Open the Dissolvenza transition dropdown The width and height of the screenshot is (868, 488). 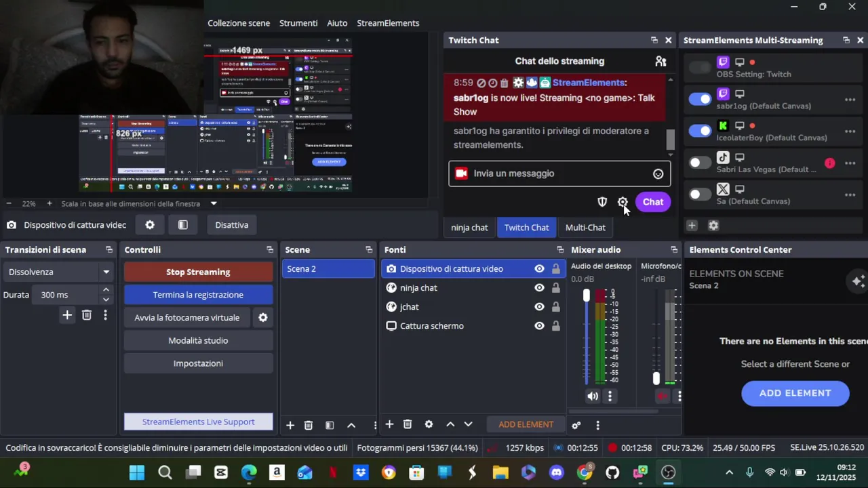pyautogui.click(x=58, y=272)
